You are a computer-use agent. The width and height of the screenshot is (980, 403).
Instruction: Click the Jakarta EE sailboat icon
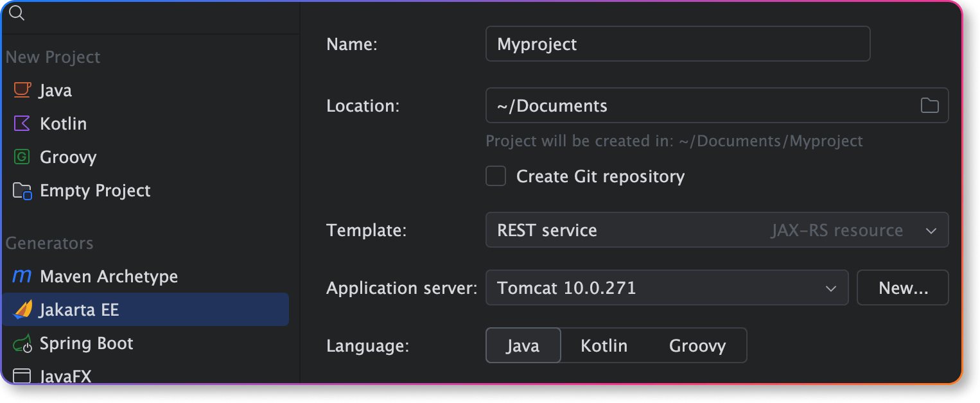pyautogui.click(x=22, y=310)
